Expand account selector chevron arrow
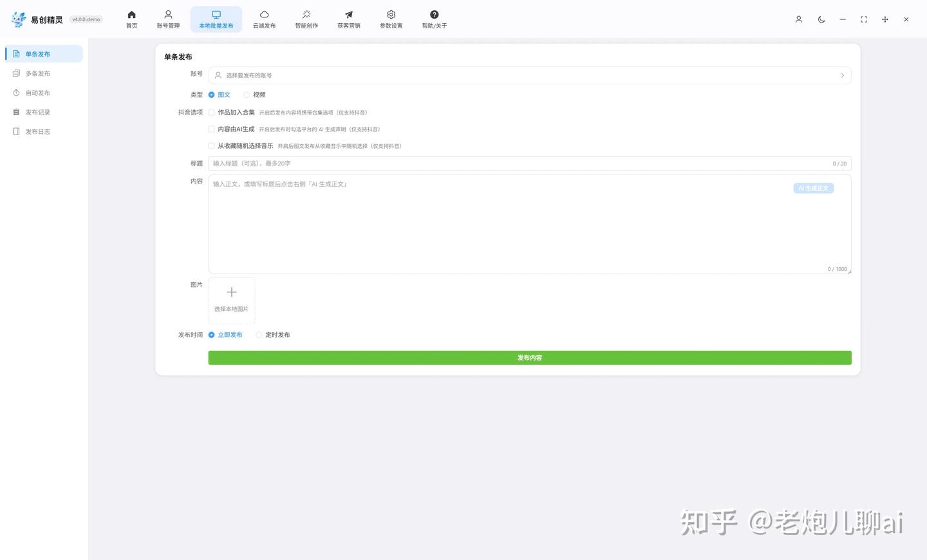 pos(842,75)
